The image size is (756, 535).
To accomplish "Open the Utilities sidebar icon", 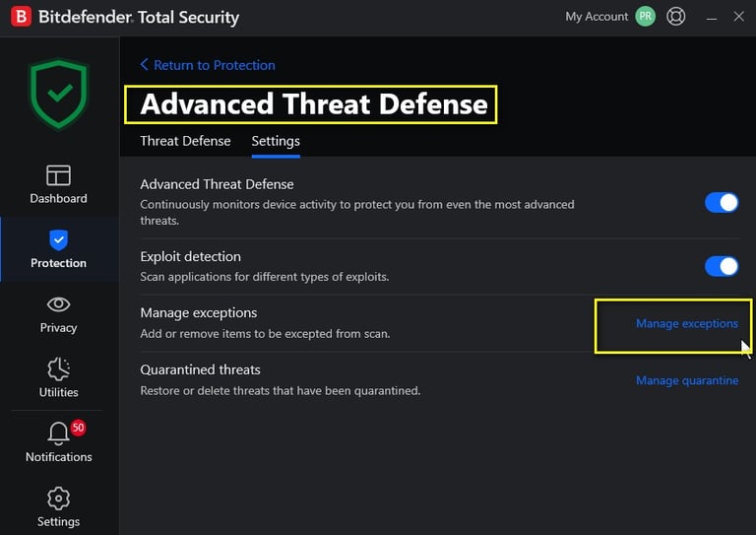I will [x=58, y=369].
